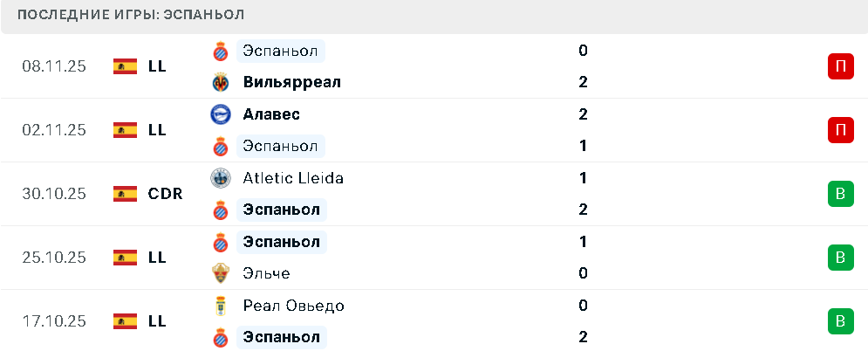
Task: Click the Alavés club crest icon
Action: coord(221,114)
